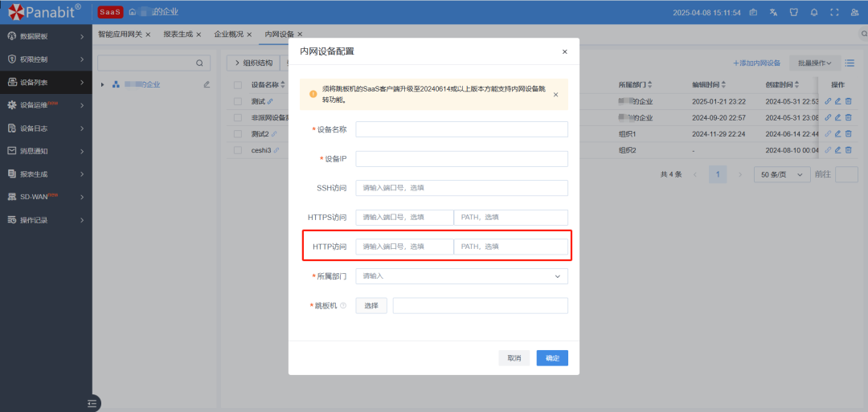This screenshot has width=868, height=412.
Task: Check the box for the 测试2 row
Action: tap(237, 134)
